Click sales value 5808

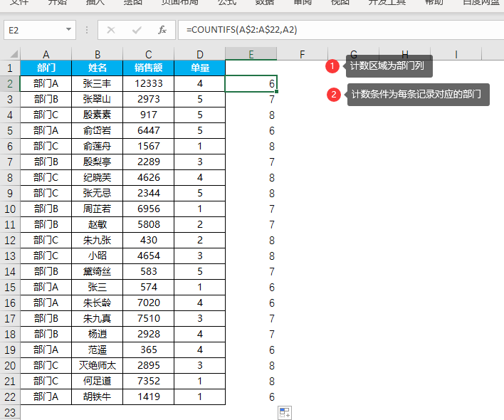click(x=149, y=224)
